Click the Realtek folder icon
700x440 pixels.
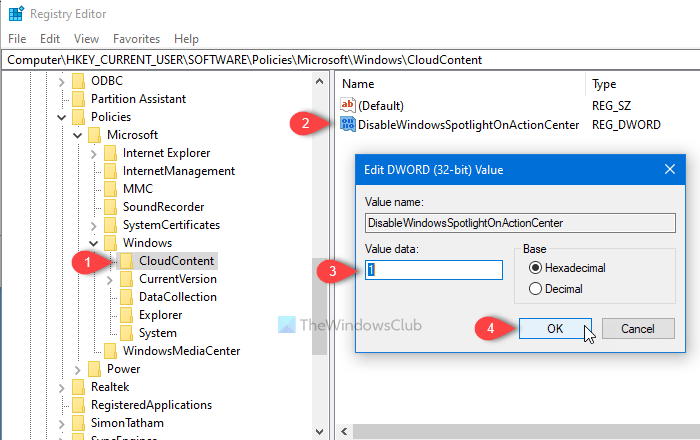pos(78,387)
